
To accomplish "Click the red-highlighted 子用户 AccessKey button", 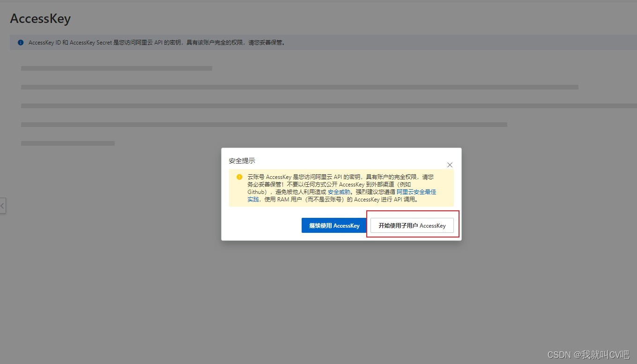I will pos(411,225).
